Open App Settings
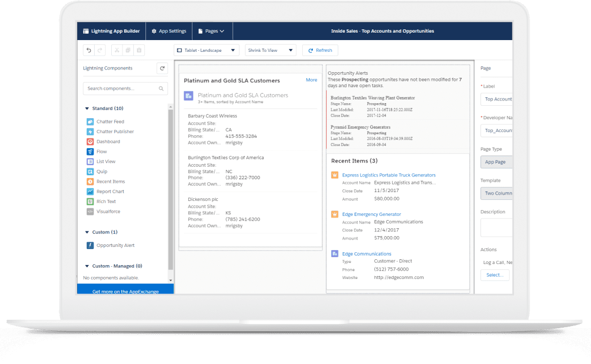Viewport: 591px width, 364px height. point(168,31)
